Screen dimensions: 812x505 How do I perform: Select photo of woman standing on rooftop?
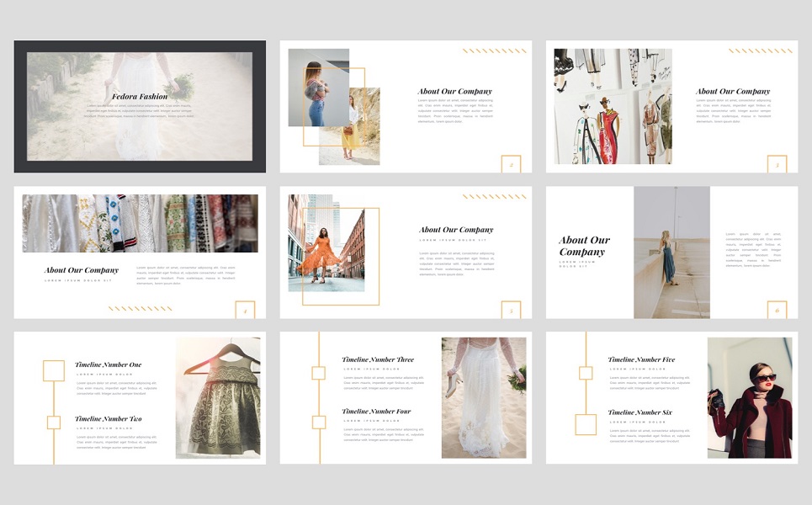671,252
